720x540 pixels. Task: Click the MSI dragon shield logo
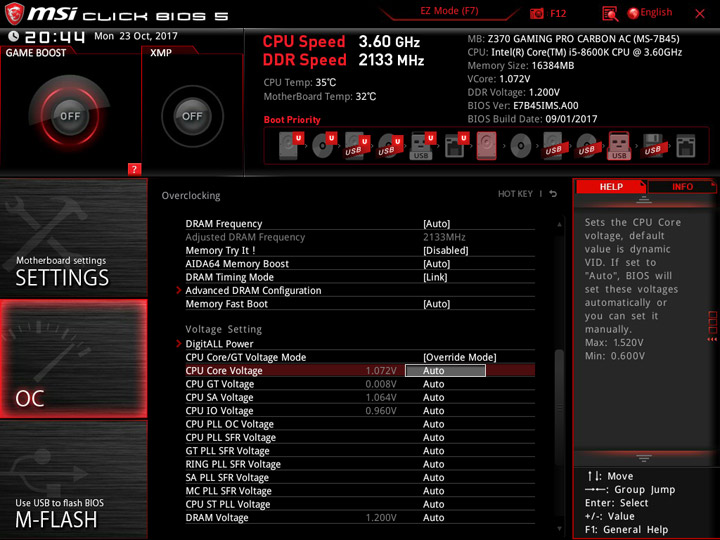14,14
